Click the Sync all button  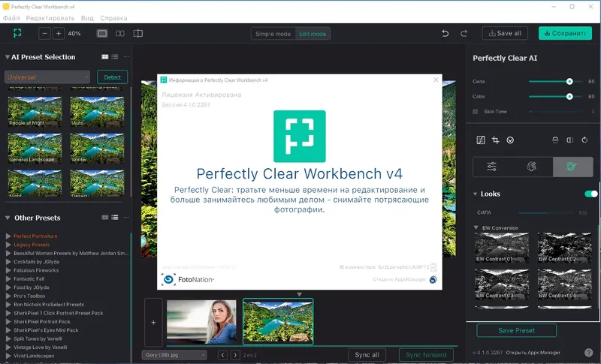tap(367, 355)
